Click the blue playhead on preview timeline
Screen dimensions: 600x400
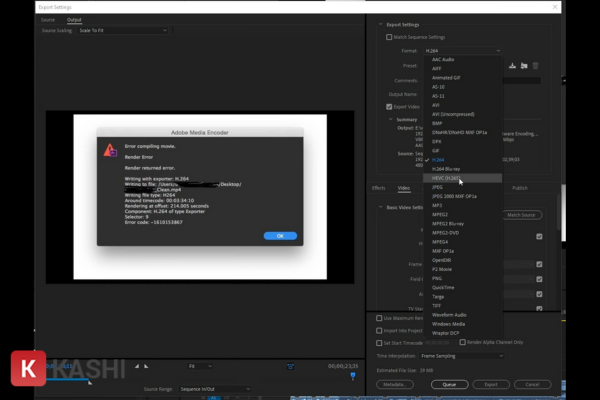pos(352,376)
